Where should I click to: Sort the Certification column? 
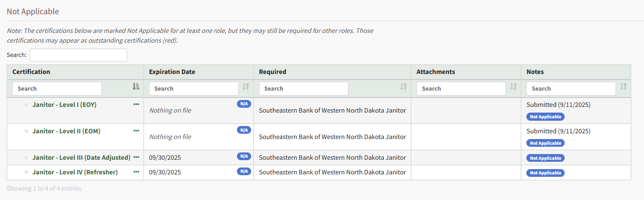pyautogui.click(x=136, y=87)
